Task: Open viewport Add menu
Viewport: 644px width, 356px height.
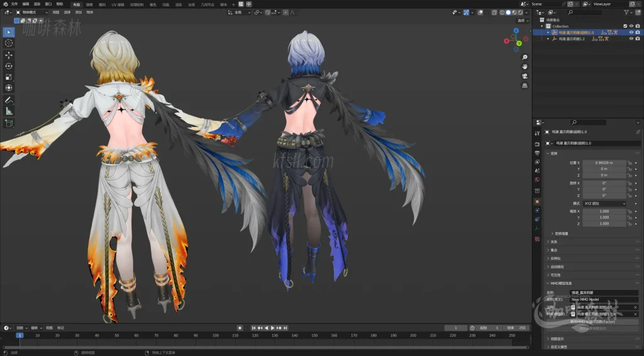Action: [79, 13]
